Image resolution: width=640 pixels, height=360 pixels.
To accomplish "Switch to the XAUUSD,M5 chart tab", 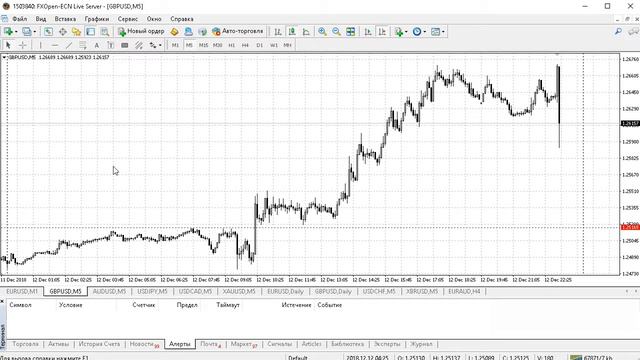I will click(x=239, y=291).
